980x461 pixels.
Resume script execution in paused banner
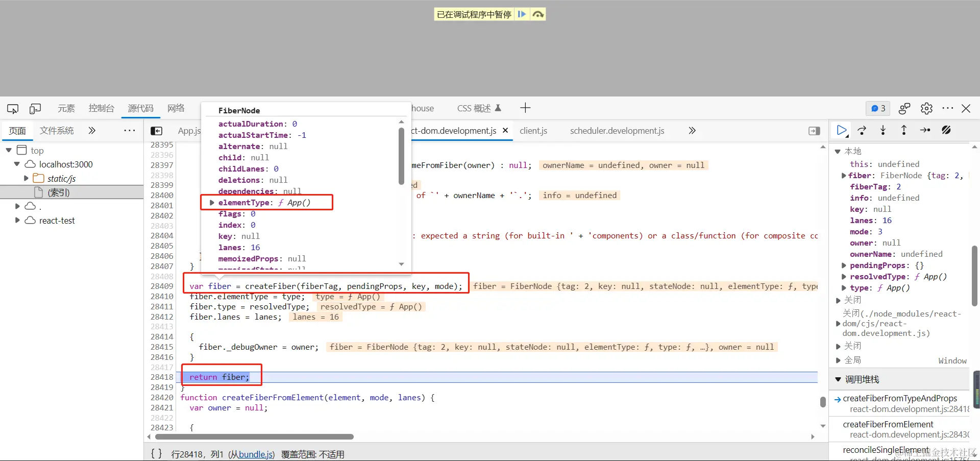[x=522, y=14]
